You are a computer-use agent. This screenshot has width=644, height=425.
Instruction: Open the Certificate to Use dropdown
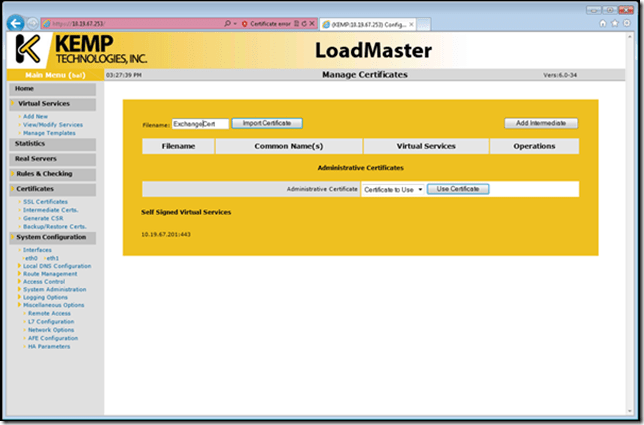point(393,189)
